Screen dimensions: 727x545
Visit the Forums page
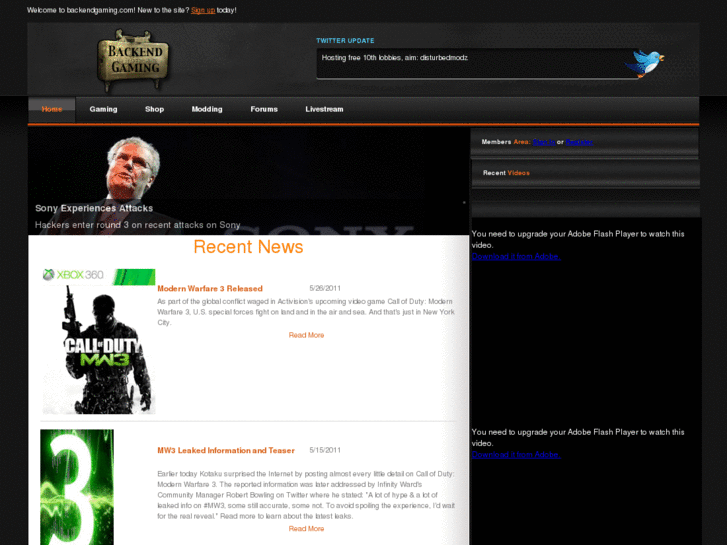264,109
